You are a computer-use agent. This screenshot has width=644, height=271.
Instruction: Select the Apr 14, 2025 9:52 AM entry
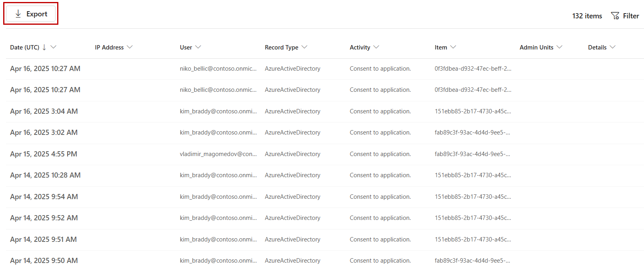(x=44, y=218)
